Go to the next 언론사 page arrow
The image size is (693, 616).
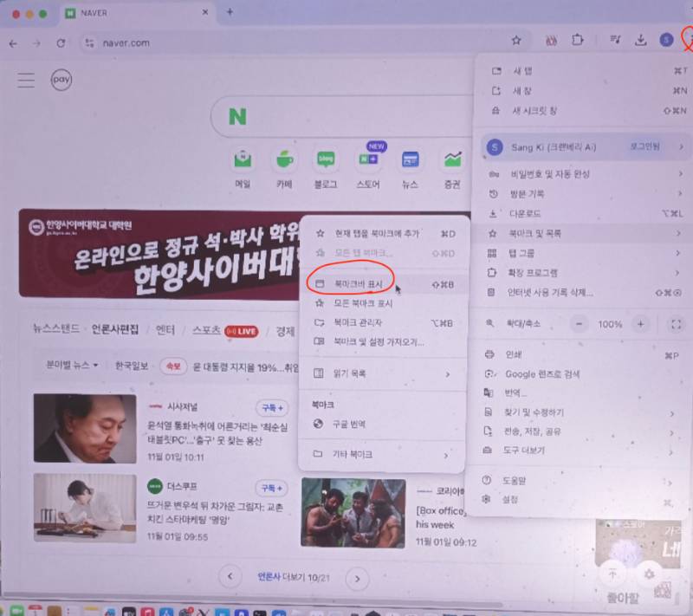coord(353,576)
